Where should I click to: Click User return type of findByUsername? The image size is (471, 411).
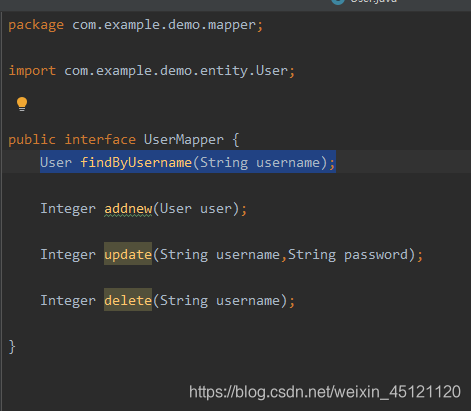[x=56, y=163]
